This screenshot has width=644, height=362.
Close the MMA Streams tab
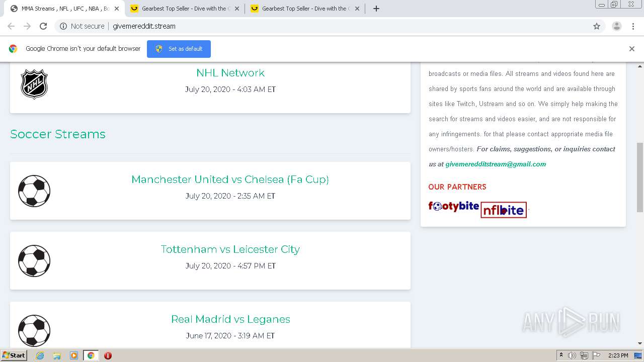pyautogui.click(x=117, y=9)
